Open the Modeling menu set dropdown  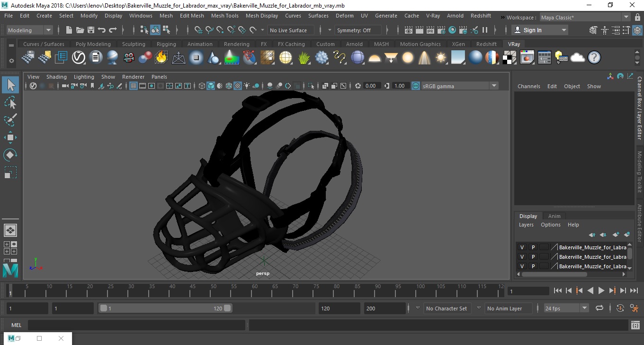[x=29, y=30]
